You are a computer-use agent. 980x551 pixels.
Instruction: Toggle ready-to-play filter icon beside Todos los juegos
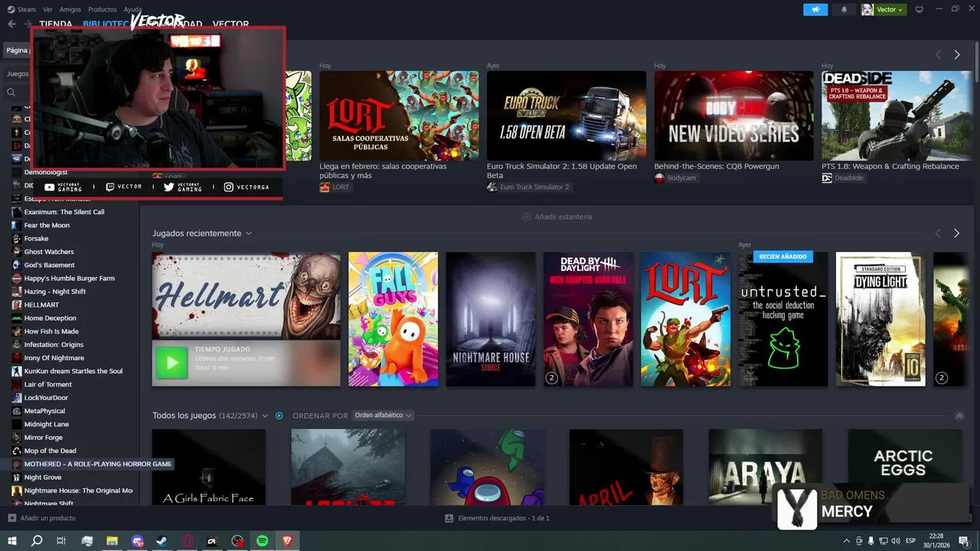pyautogui.click(x=279, y=416)
